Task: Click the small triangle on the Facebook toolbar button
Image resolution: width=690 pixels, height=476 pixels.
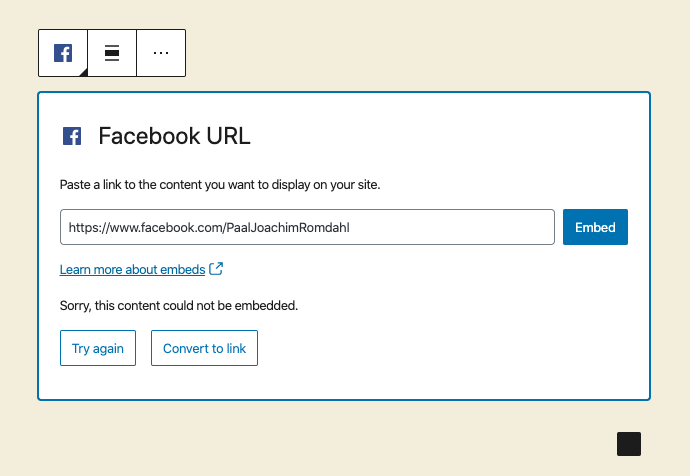Action: click(x=84, y=73)
